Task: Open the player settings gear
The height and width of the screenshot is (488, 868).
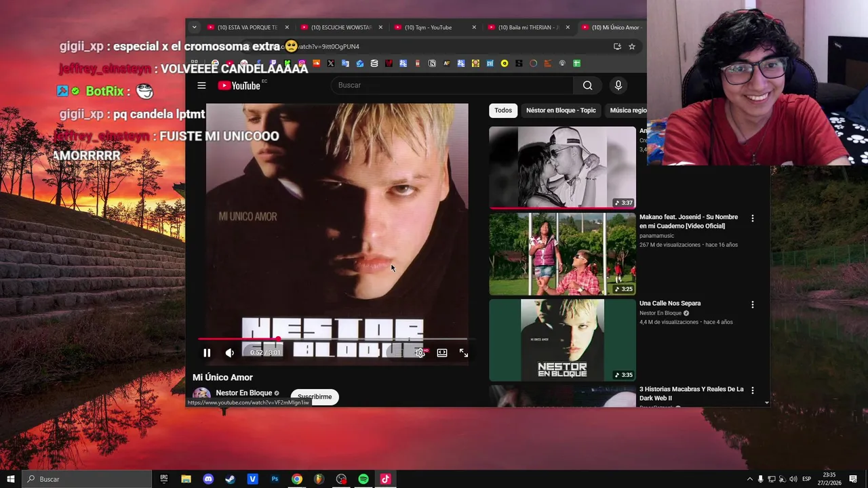Action: (420, 352)
